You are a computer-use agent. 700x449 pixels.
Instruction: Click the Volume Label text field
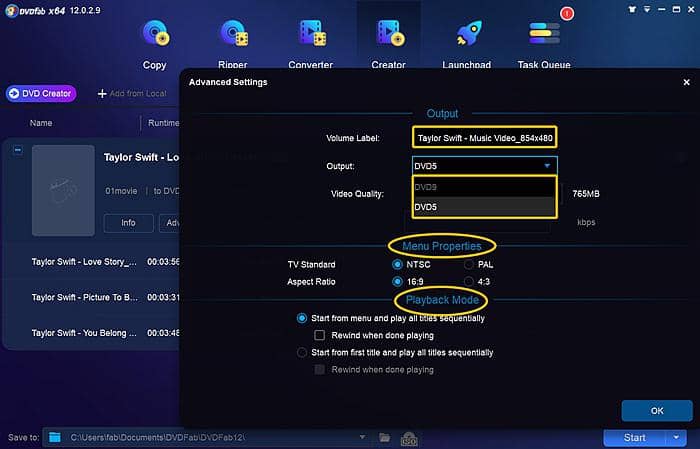484,138
